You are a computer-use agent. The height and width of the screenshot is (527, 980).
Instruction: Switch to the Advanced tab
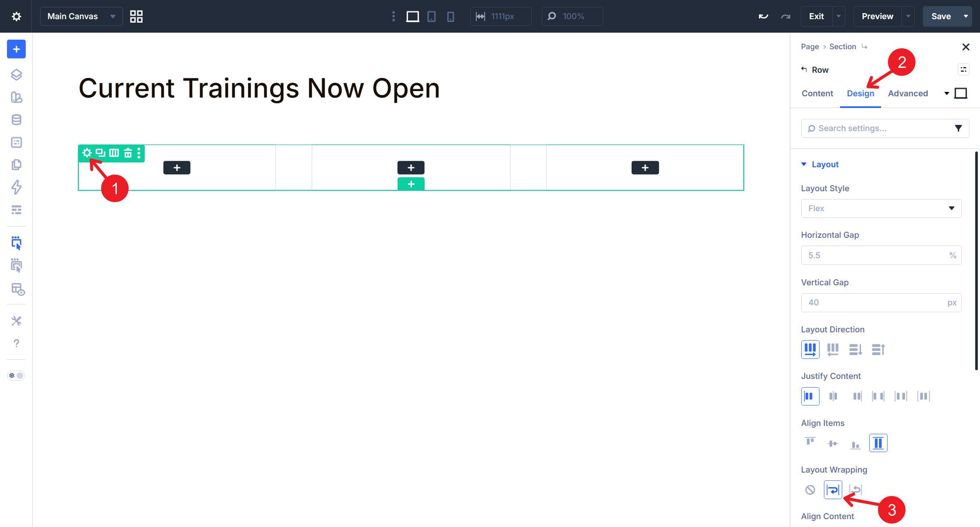(908, 93)
